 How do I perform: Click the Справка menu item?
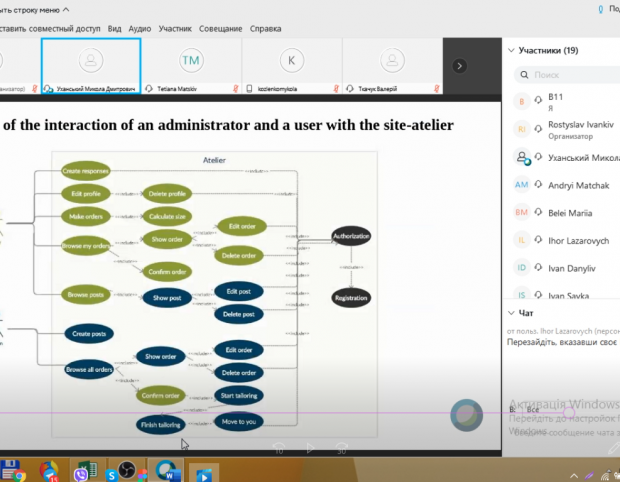pyautogui.click(x=265, y=29)
